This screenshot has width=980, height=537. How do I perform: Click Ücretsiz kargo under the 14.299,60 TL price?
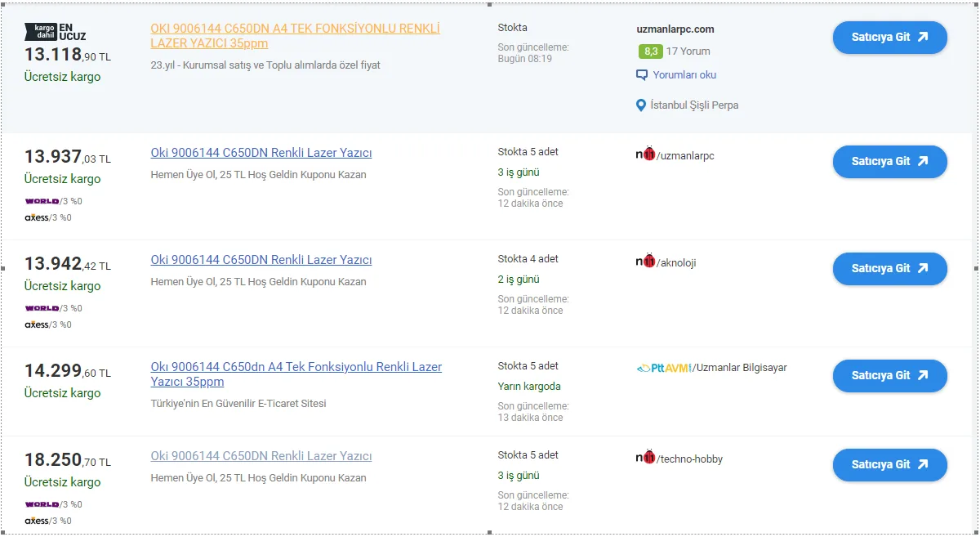coord(63,393)
